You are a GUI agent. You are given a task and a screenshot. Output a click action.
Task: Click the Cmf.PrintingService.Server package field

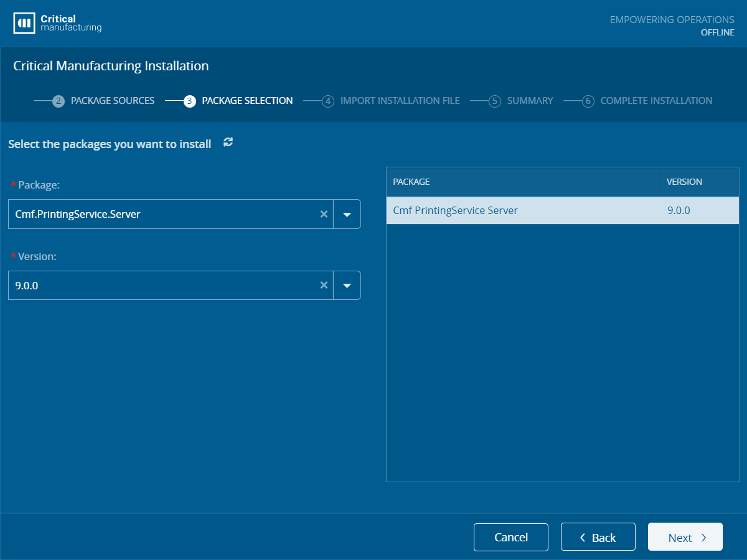171,214
